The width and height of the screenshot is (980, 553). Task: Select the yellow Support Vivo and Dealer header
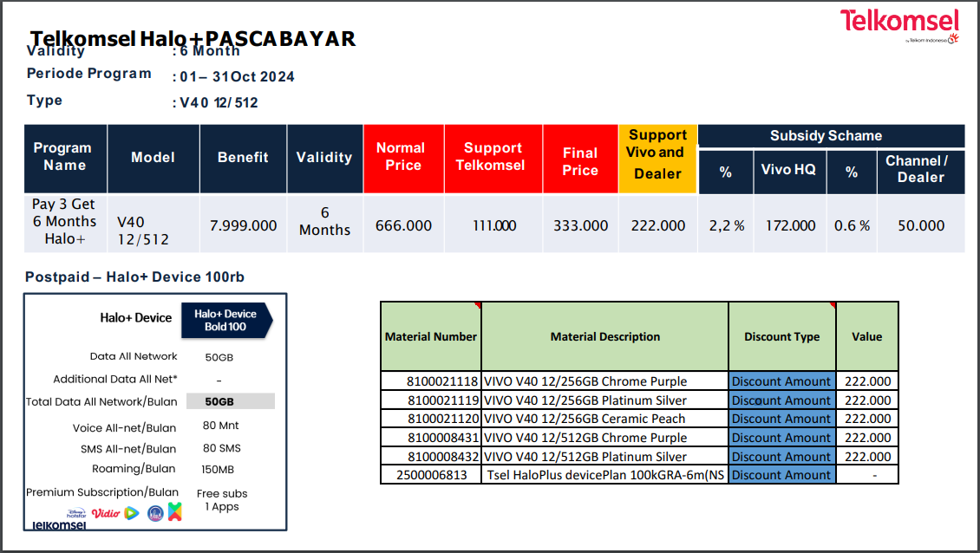(657, 155)
